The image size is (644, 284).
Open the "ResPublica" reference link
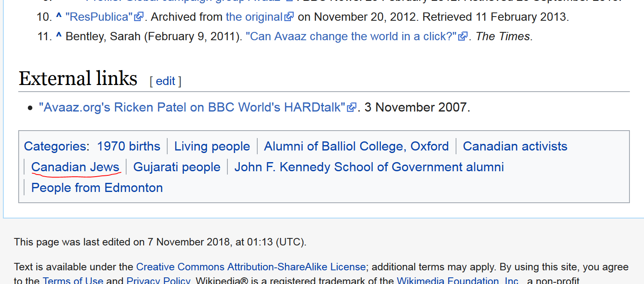click(99, 17)
